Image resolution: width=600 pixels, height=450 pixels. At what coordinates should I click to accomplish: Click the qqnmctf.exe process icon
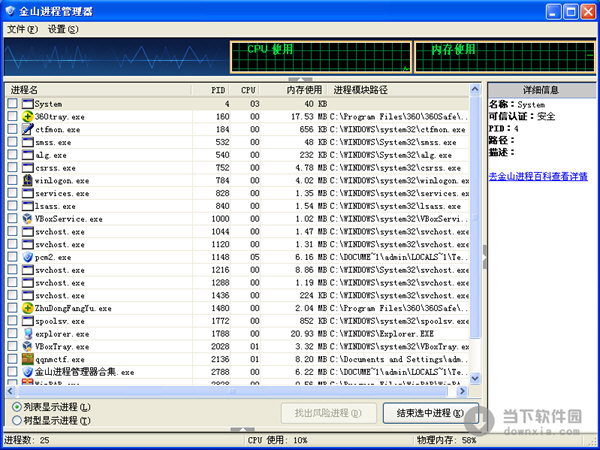pos(28,359)
